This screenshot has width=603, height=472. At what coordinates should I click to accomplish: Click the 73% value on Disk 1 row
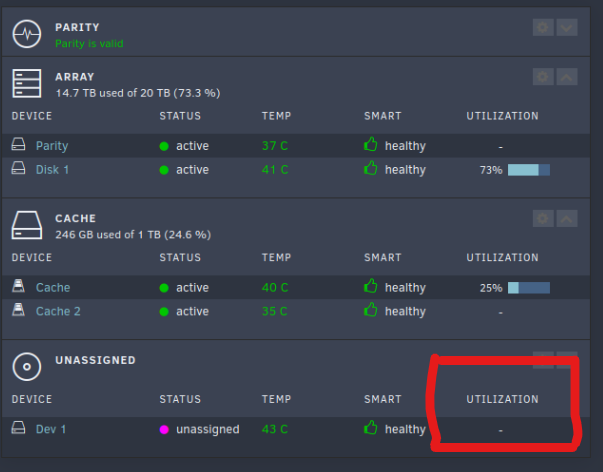tap(491, 170)
